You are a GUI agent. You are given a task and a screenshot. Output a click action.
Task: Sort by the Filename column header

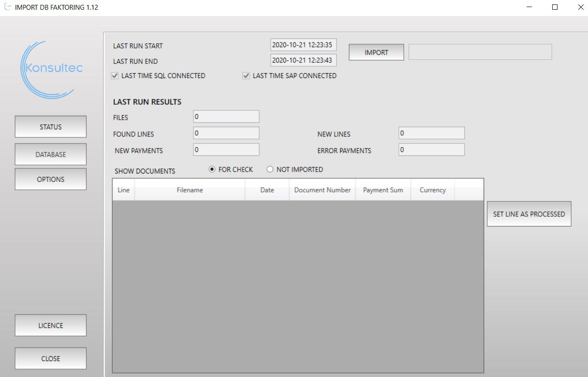point(190,190)
